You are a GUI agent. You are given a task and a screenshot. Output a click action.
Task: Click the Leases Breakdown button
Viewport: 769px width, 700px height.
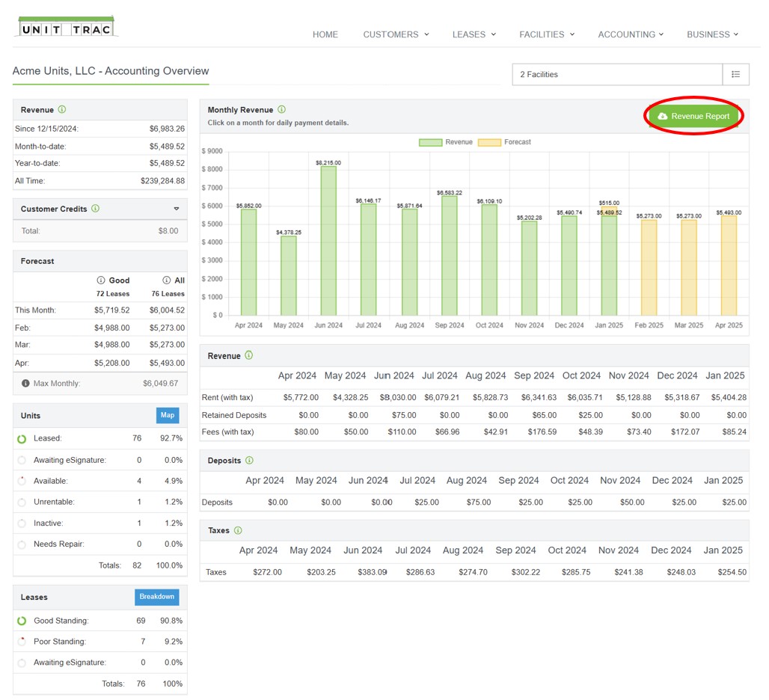156,597
